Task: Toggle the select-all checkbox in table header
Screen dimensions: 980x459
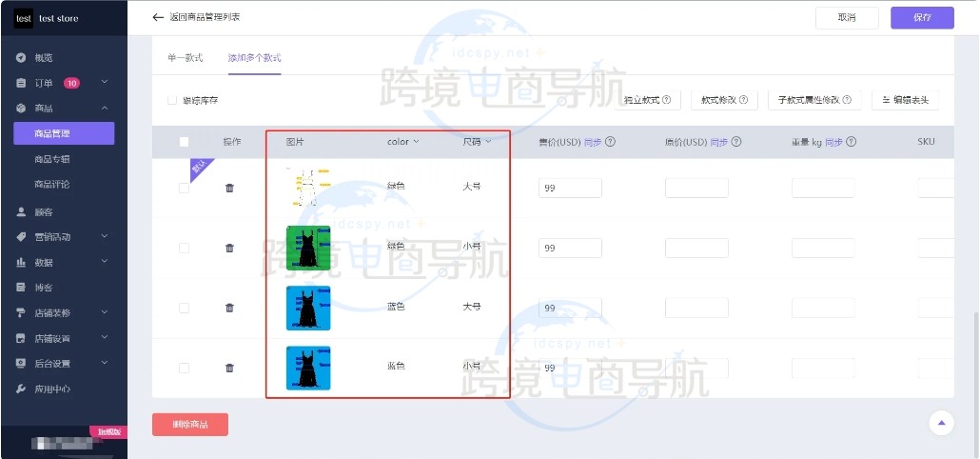Action: [184, 142]
